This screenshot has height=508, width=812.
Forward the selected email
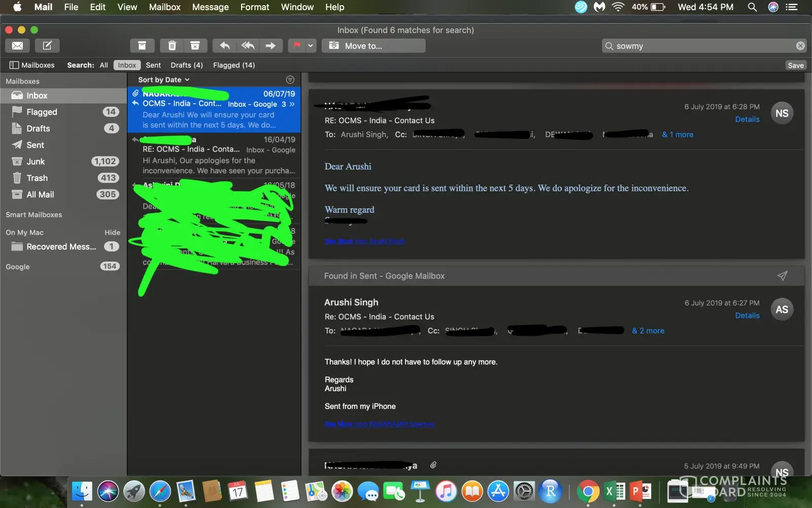pos(270,46)
